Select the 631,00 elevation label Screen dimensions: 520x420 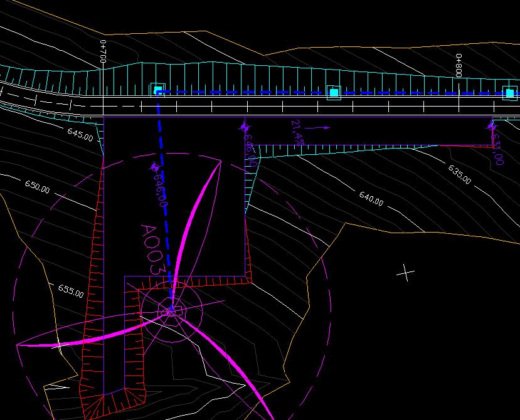(497, 149)
